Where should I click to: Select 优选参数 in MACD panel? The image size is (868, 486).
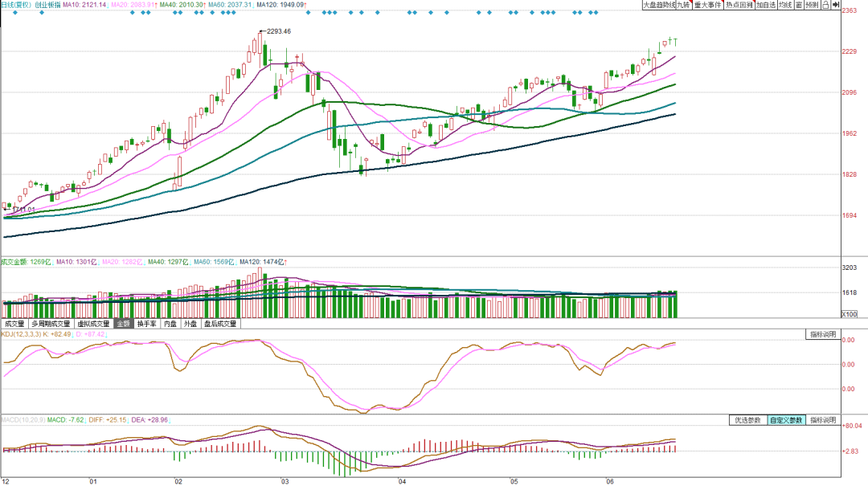[x=748, y=420]
